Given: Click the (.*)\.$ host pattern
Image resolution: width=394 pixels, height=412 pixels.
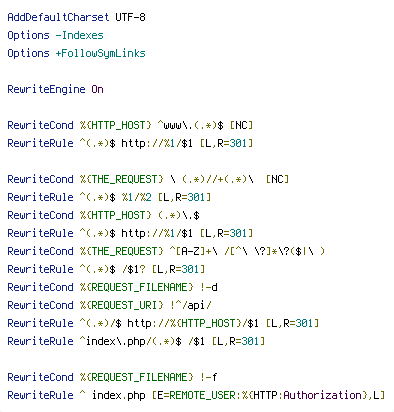Looking at the screenshot, I should pos(178,215).
